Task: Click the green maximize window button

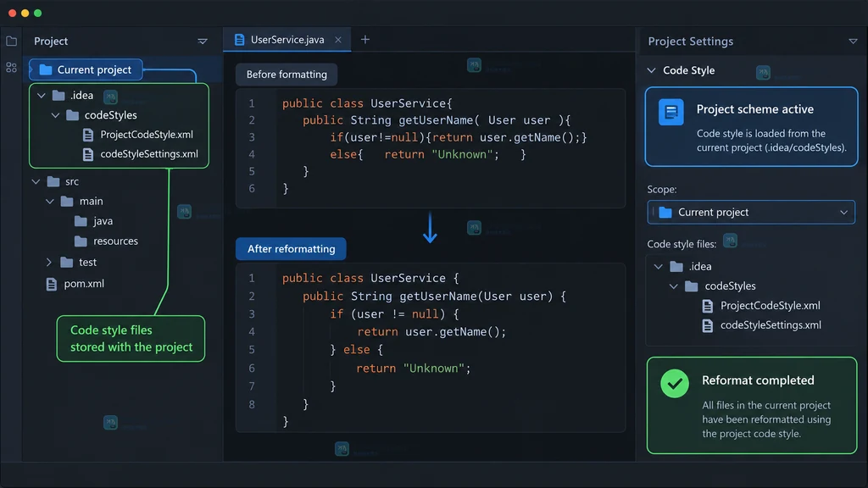Action: coord(37,13)
